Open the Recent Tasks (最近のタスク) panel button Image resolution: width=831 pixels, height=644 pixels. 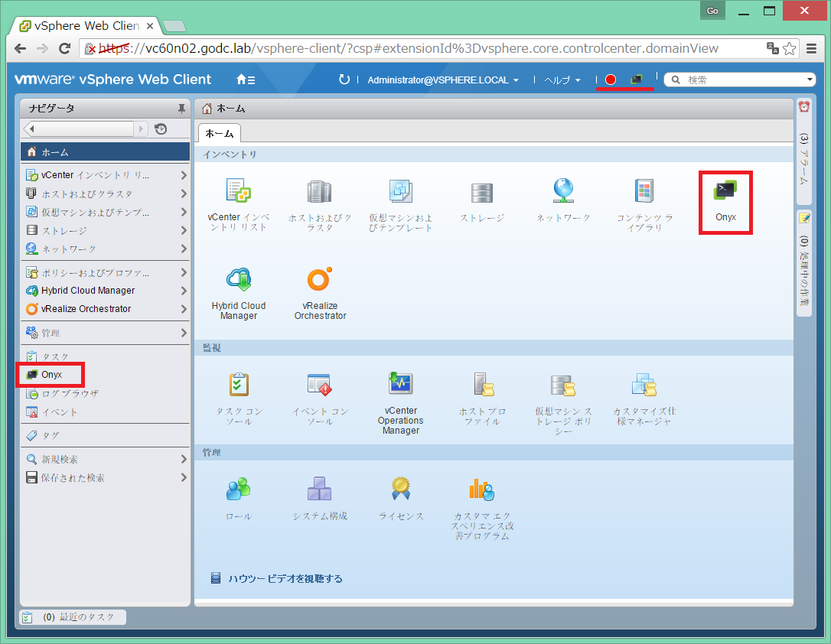pos(73,617)
